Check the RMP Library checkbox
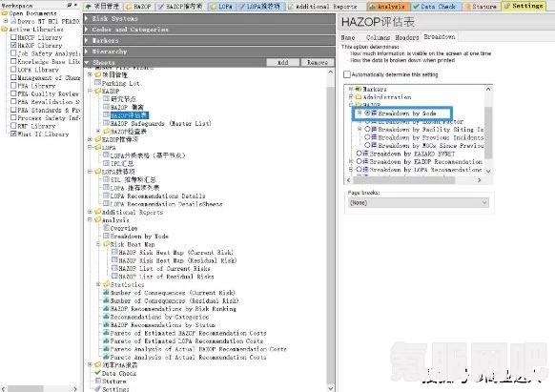This screenshot has width=555, height=392. tap(13, 126)
